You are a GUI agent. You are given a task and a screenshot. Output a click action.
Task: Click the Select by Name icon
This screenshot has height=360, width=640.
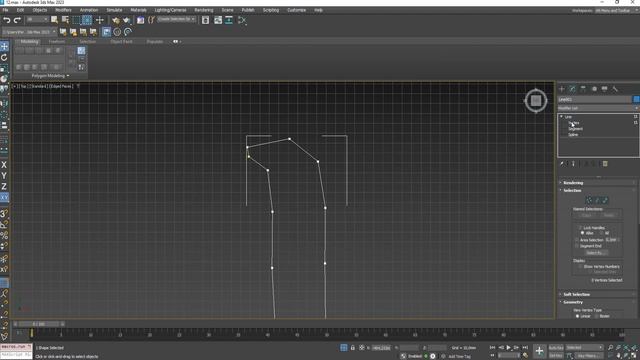tap(65, 20)
